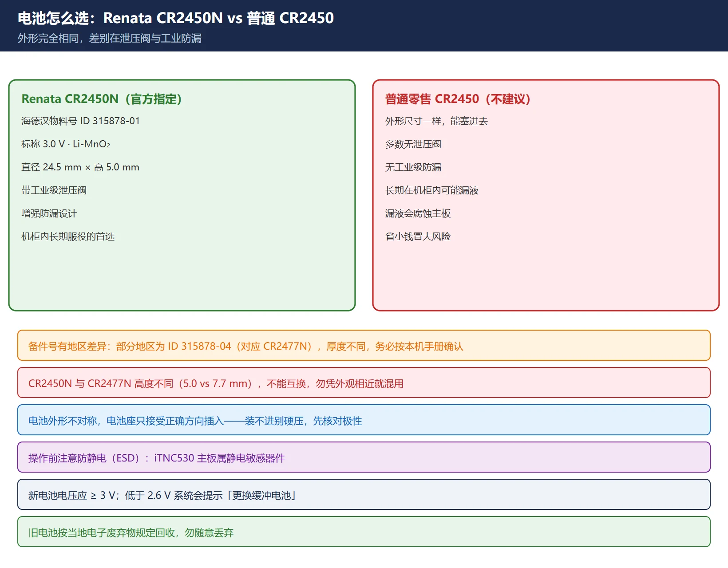Select the line '漏液会腐蚀主板'

tap(418, 213)
